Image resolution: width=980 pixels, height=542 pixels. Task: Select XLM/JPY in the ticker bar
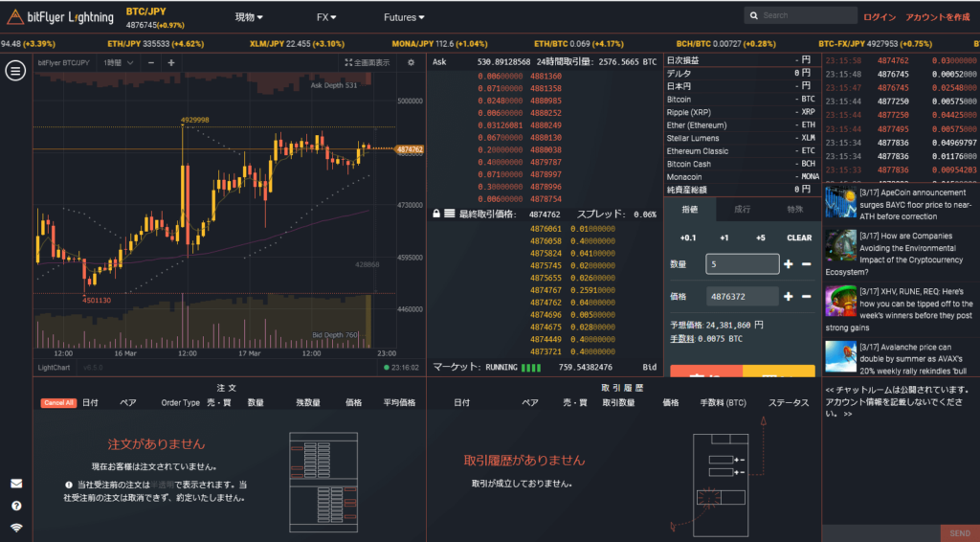[x=297, y=44]
